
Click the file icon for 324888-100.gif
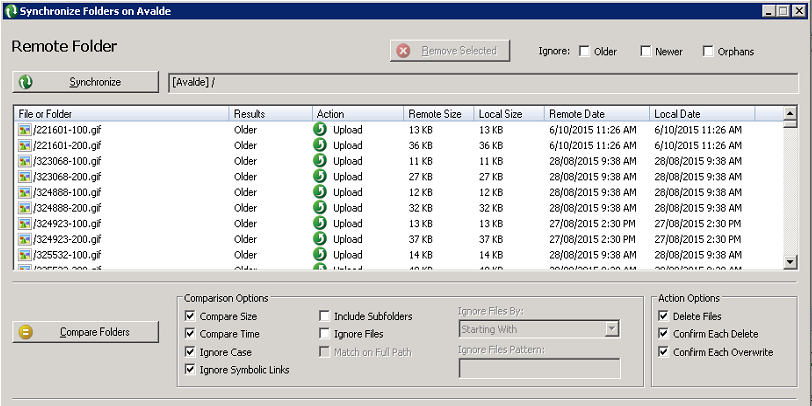tap(24, 193)
